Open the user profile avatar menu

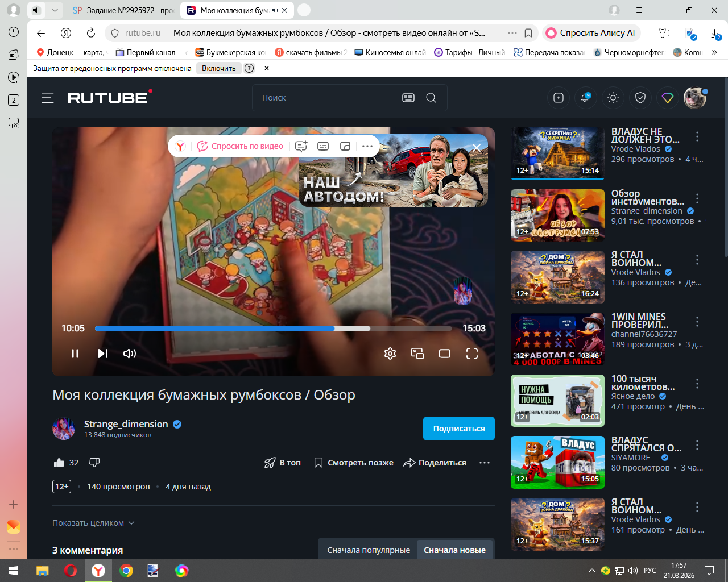(695, 98)
